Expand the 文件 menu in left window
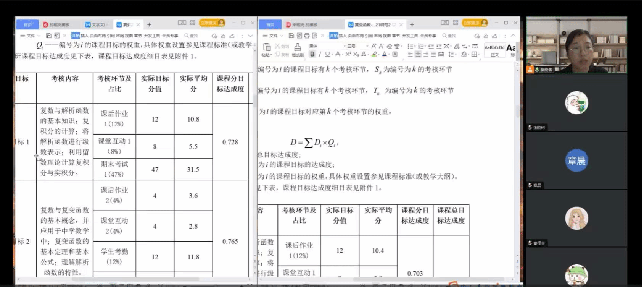 (30, 36)
